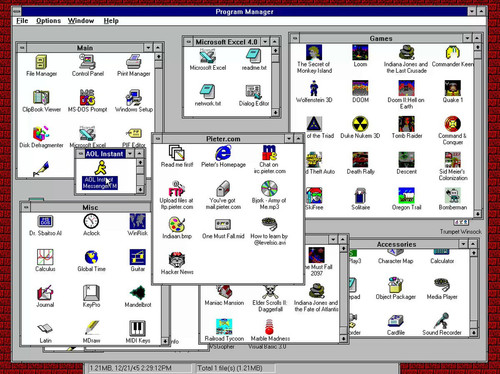This screenshot has width=500, height=374.
Task: Click Excel window scrollbar up arrow
Action: [x=275, y=50]
